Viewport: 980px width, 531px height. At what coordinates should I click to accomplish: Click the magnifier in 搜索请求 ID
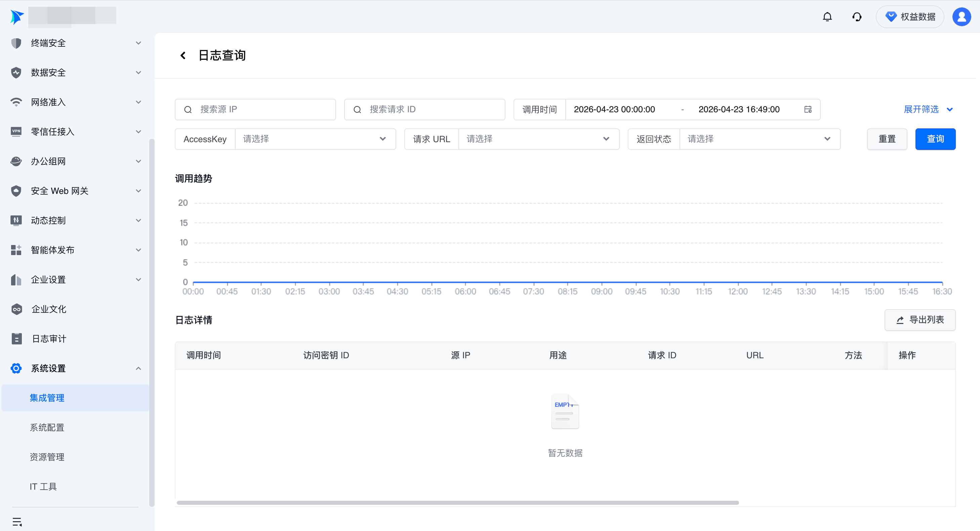357,110
